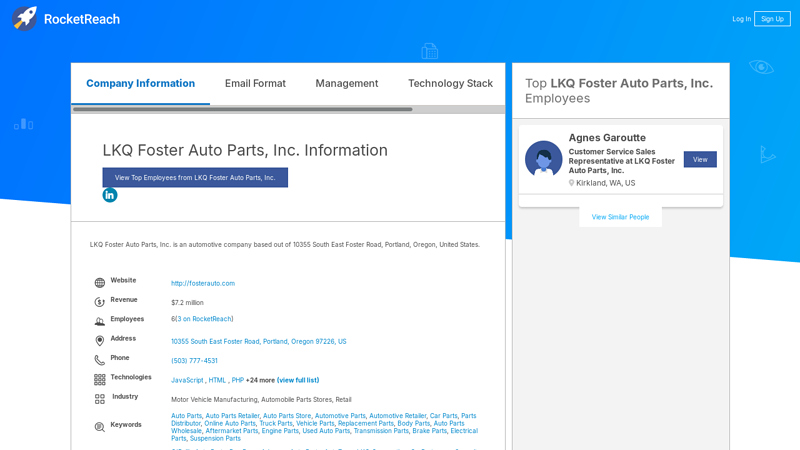Click the (503) 777-4531 phone link
This screenshot has height=450, width=800.
click(194, 361)
